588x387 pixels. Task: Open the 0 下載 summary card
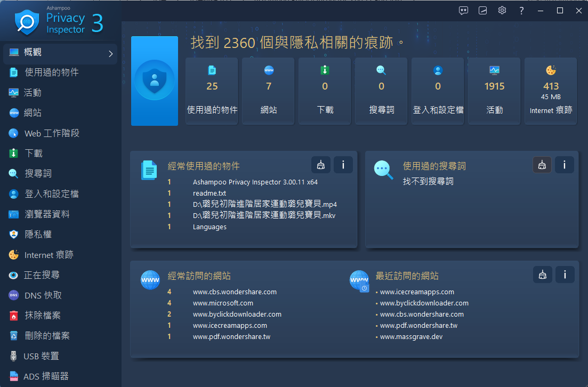pyautogui.click(x=325, y=91)
